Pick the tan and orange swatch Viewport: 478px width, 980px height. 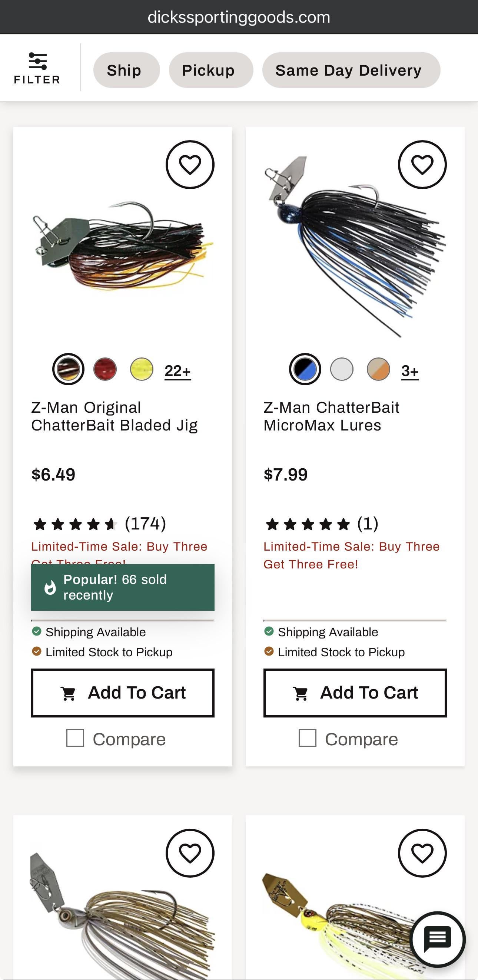tap(378, 369)
